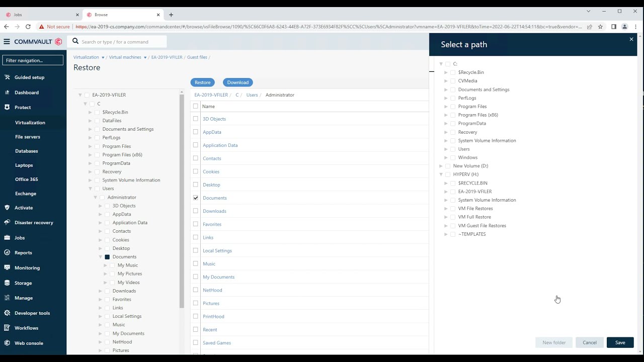The image size is (644, 362).
Task: Click the global search command field
Action: 123,42
